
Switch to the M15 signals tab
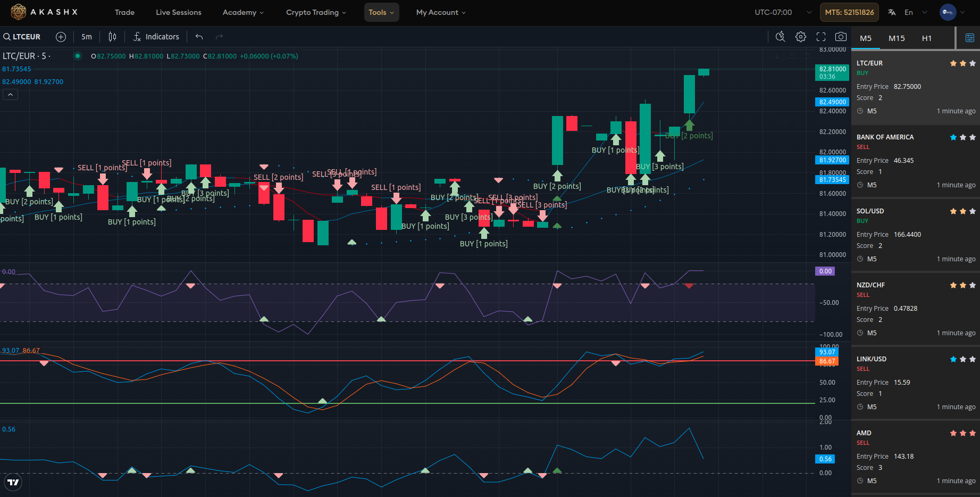tap(897, 38)
